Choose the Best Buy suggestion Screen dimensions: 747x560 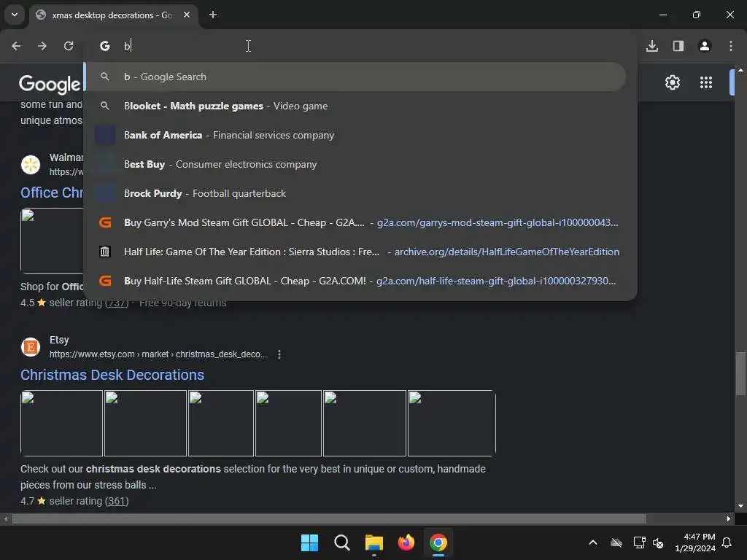355,164
